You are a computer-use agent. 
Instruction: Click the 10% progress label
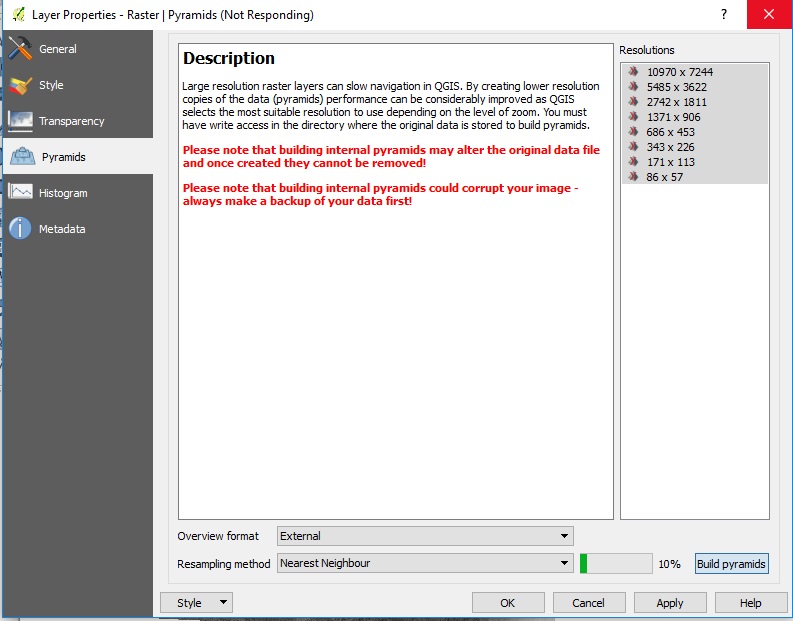click(670, 564)
